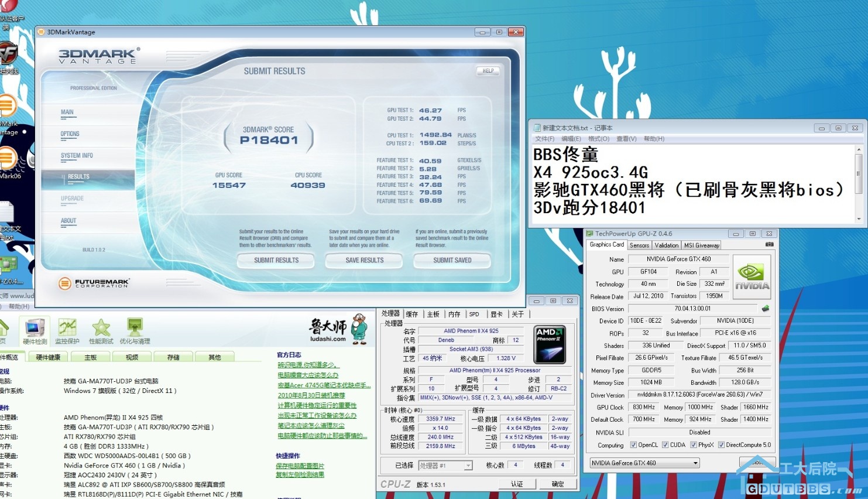Image resolution: width=868 pixels, height=499 pixels.
Task: Open SYSTEM INFO in the 3DMark Vantage sidebar
Action: point(77,156)
